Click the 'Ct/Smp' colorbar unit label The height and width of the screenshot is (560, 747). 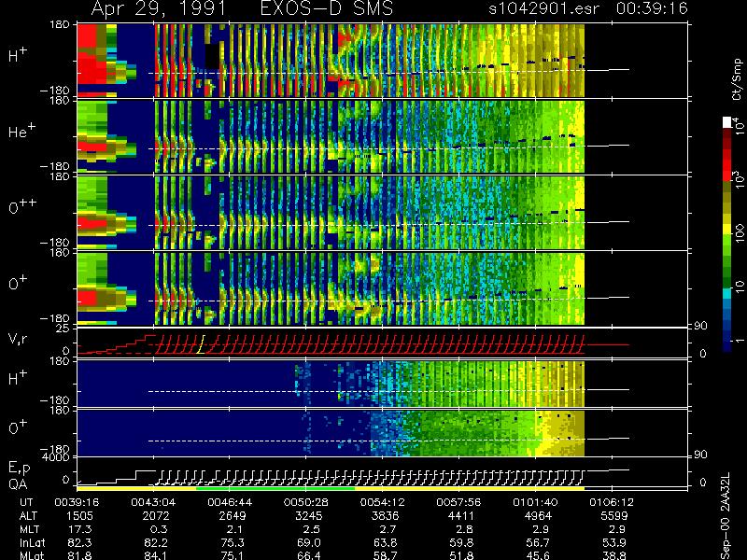[738, 79]
